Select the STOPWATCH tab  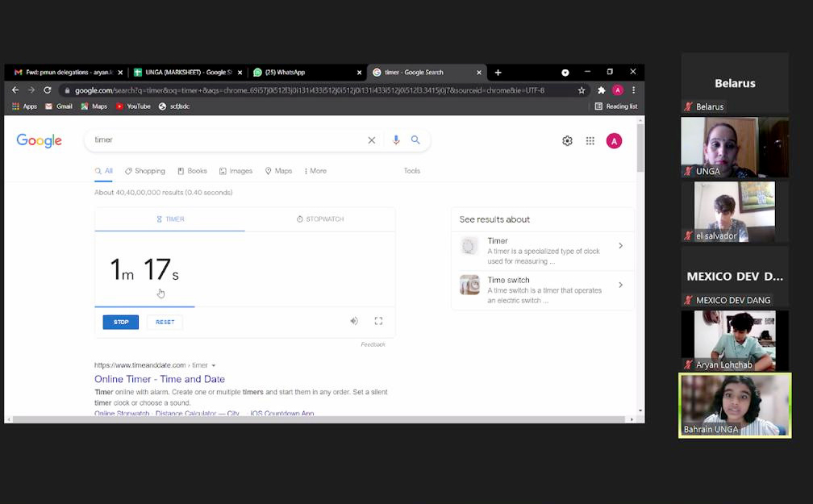[320, 219]
